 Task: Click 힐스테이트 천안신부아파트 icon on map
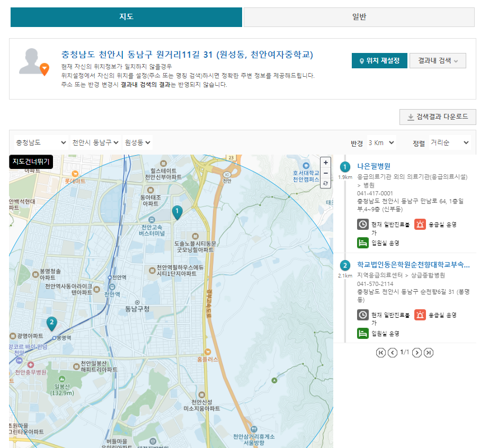[164, 164]
